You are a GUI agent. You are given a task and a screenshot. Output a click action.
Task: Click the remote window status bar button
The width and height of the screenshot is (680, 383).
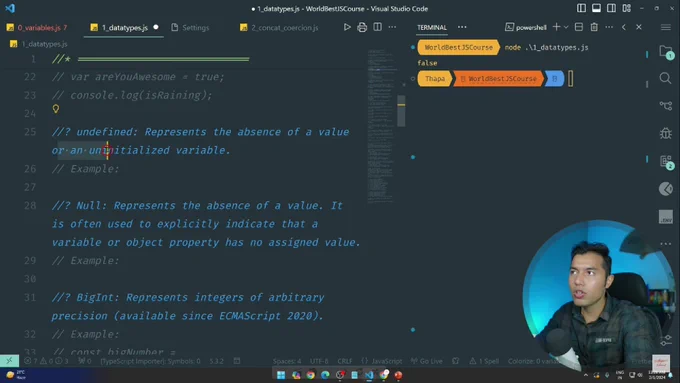[x=9, y=360]
